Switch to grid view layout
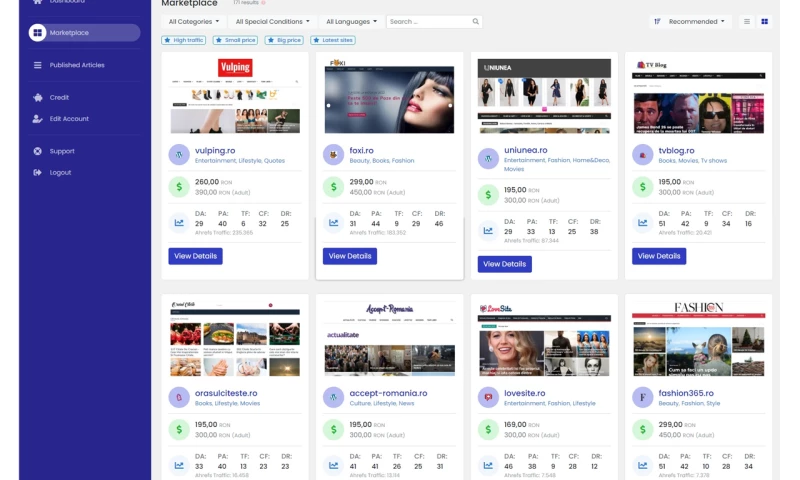Image resolution: width=800 pixels, height=480 pixels. pos(765,21)
